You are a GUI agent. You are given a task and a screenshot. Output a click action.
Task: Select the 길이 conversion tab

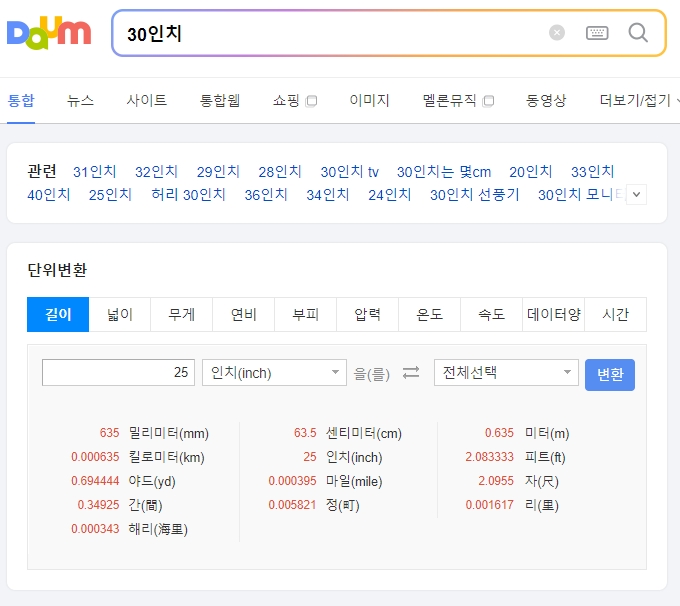[58, 314]
